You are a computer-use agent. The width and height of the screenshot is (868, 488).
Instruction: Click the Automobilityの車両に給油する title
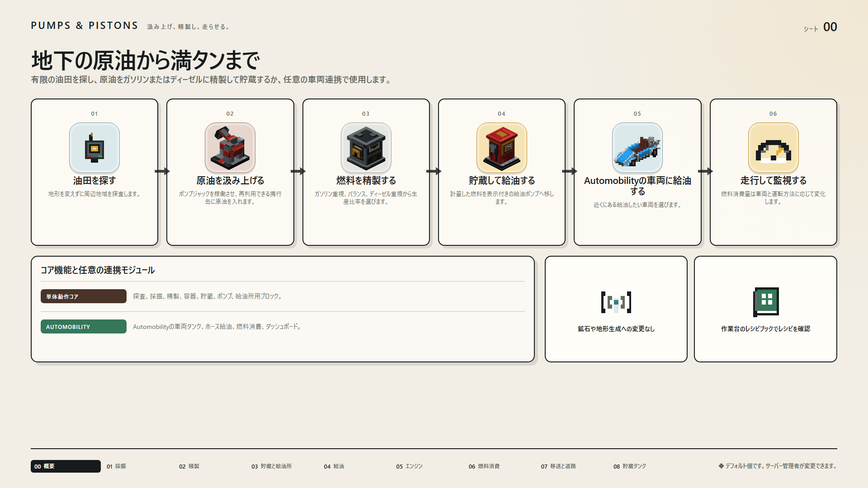[637, 186]
